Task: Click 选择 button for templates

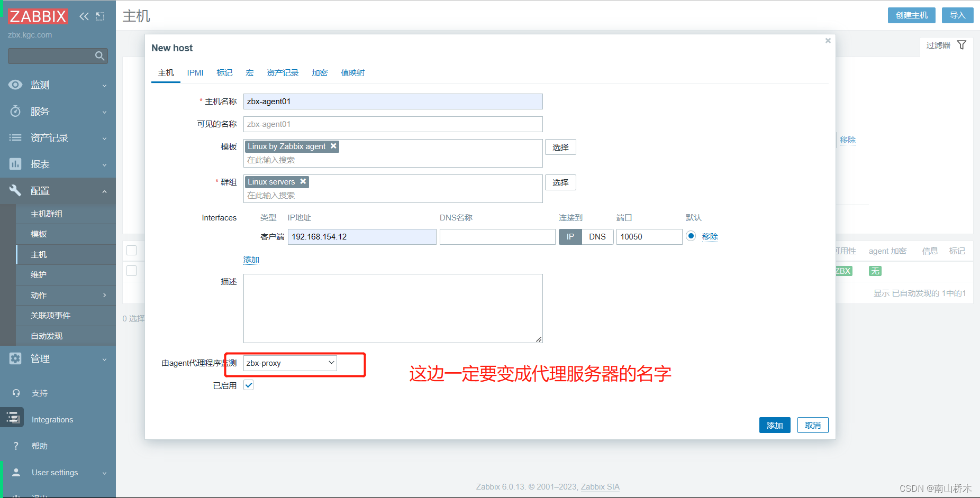Action: click(x=560, y=147)
